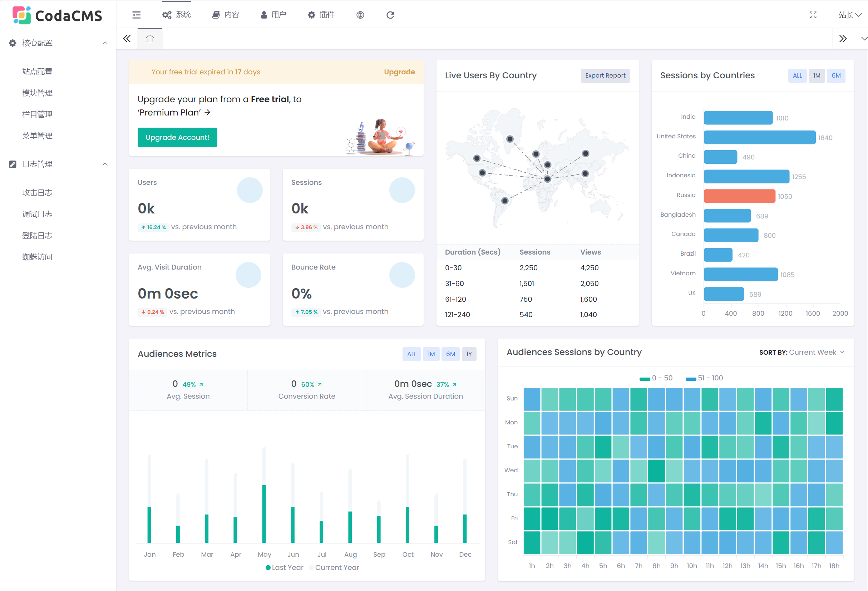Select 6M filter in Sessions by Countries
The height and width of the screenshot is (591, 868).
[836, 75]
